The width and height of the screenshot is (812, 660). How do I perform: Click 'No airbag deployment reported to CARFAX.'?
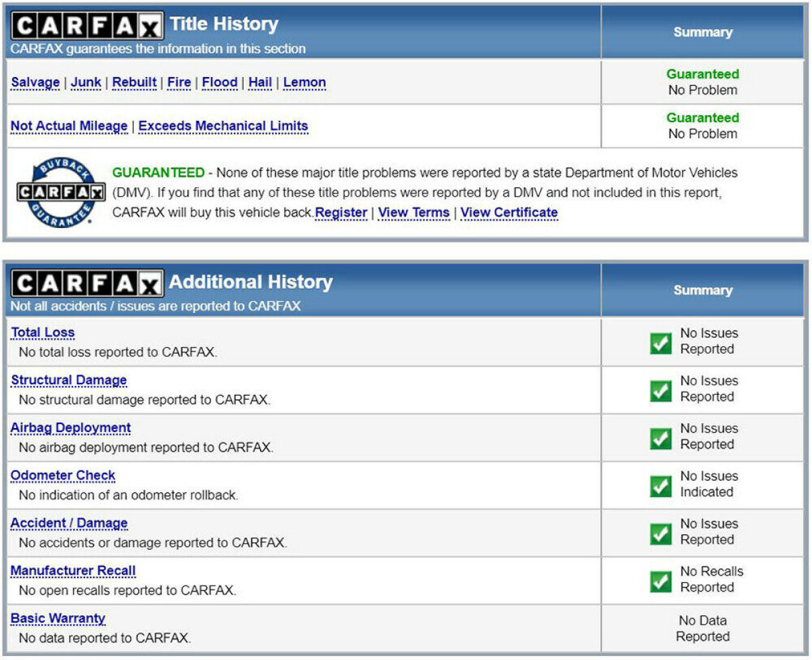146,448
